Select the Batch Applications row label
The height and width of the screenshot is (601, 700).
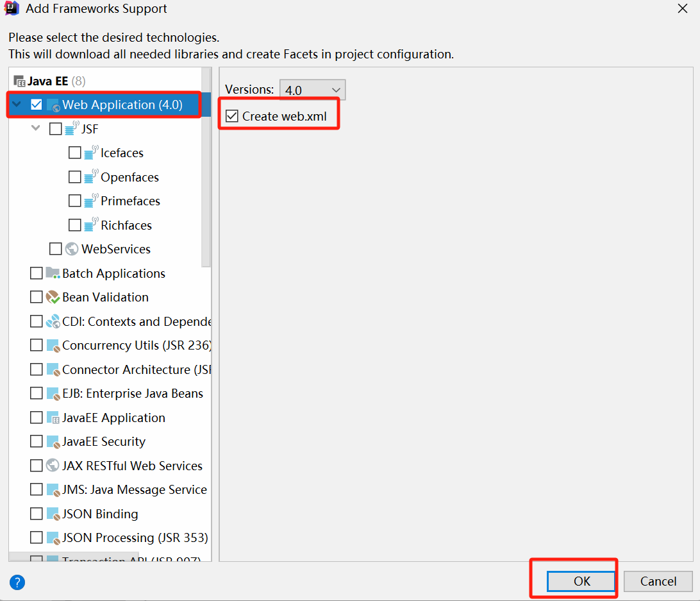[x=113, y=273]
